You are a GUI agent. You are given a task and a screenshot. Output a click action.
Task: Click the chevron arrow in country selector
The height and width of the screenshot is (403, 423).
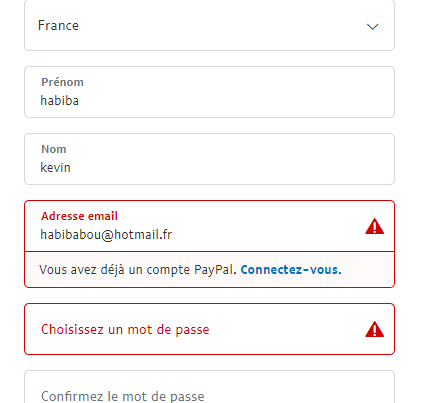372,26
